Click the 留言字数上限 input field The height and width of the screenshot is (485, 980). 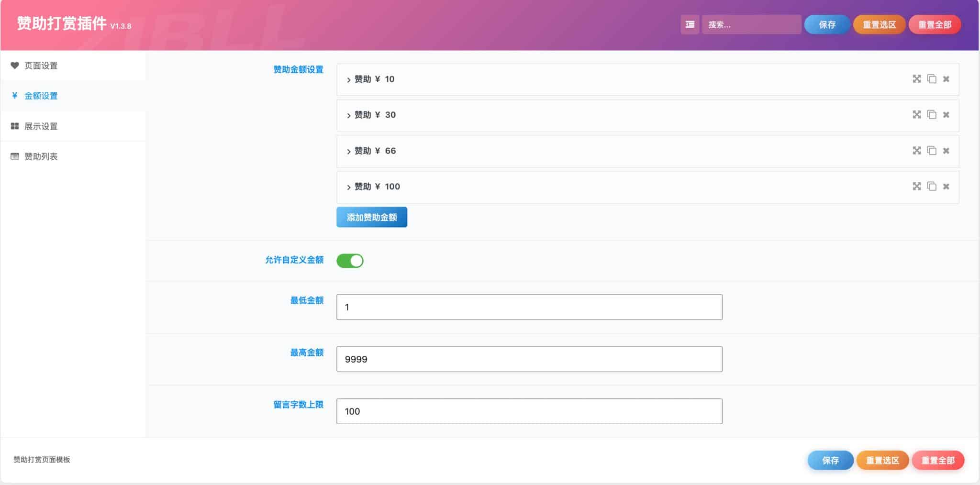(x=529, y=411)
